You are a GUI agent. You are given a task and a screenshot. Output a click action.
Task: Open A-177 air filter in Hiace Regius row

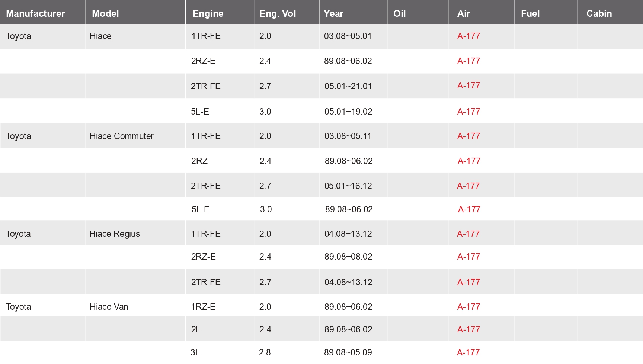tap(468, 234)
